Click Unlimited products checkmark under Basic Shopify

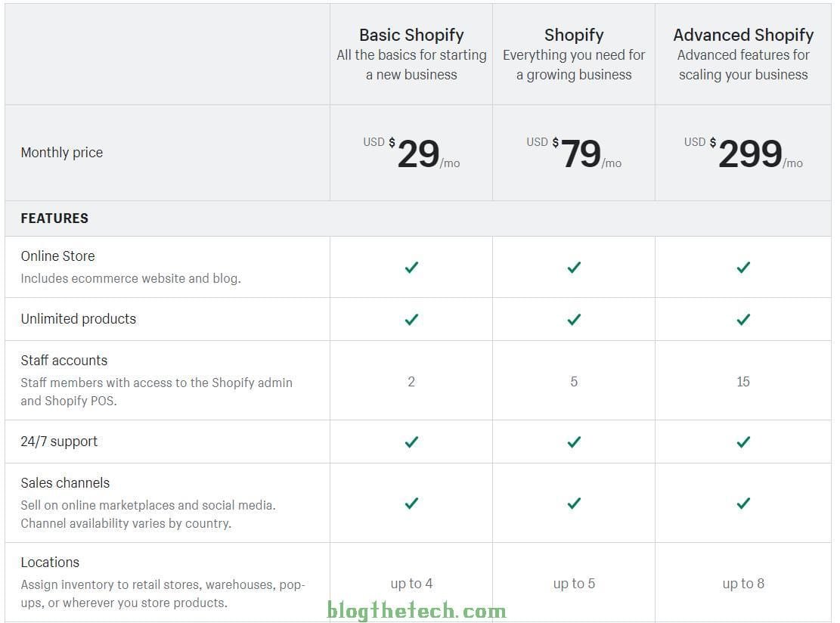click(x=411, y=319)
